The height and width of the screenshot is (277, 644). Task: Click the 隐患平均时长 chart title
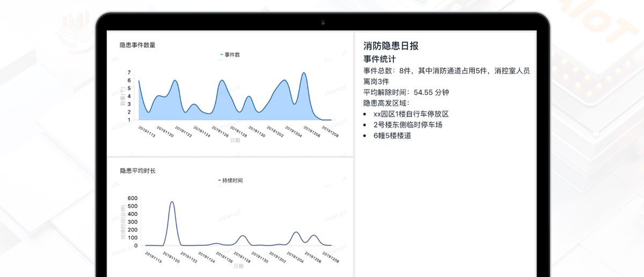[x=137, y=171]
